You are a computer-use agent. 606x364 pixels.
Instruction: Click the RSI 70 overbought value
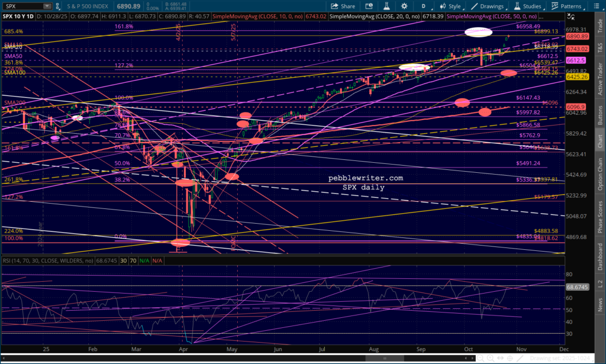pos(133,260)
